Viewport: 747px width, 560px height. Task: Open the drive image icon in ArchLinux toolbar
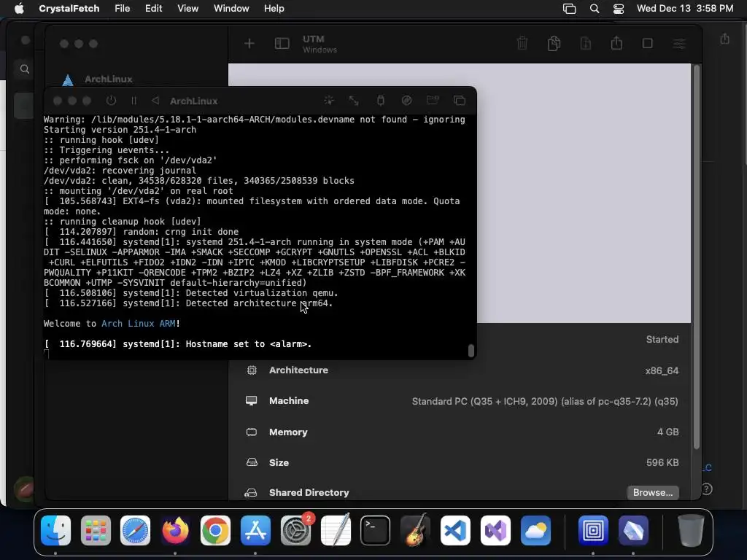(x=406, y=101)
